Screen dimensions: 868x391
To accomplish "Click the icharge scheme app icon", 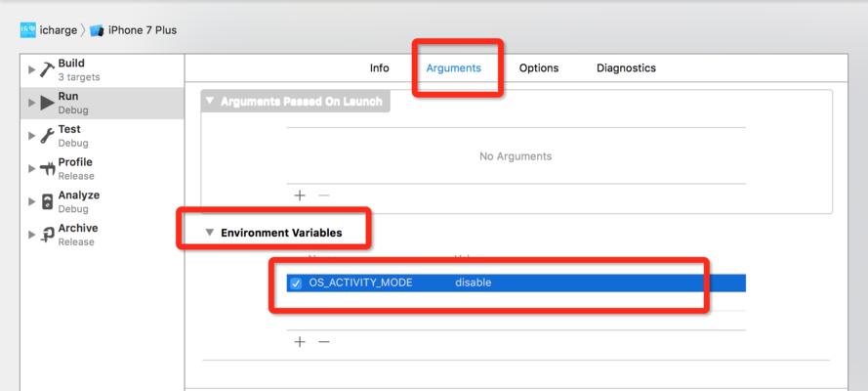I will 27,30.
